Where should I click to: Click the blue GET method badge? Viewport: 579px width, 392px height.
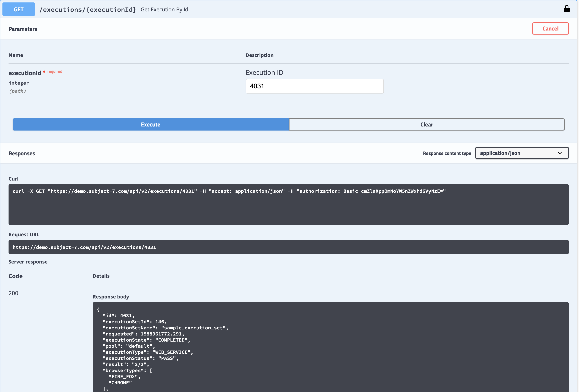click(19, 9)
